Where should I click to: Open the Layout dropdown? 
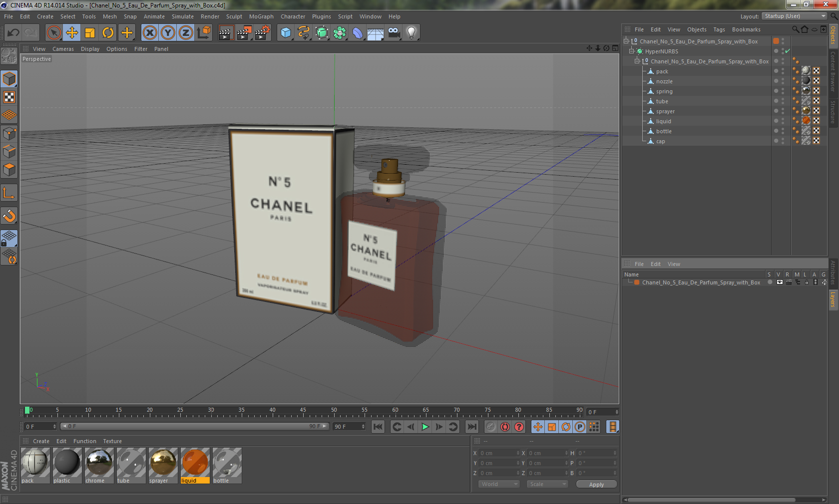[795, 16]
